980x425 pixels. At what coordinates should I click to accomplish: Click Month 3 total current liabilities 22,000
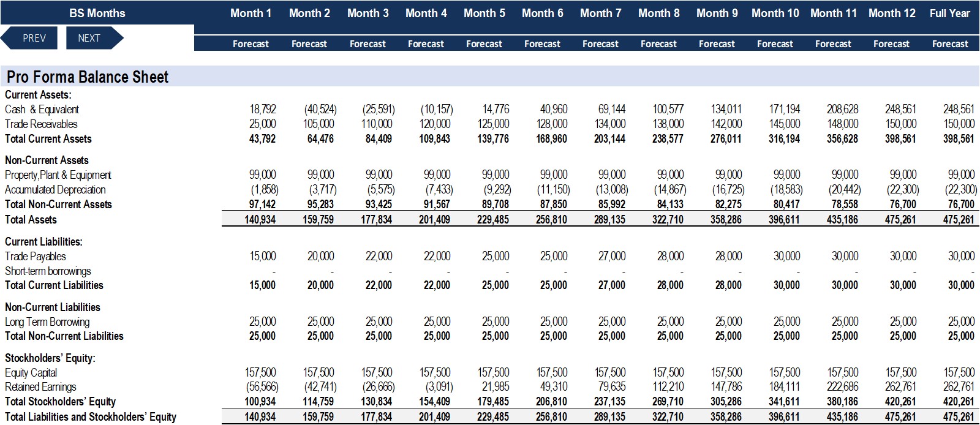[379, 285]
